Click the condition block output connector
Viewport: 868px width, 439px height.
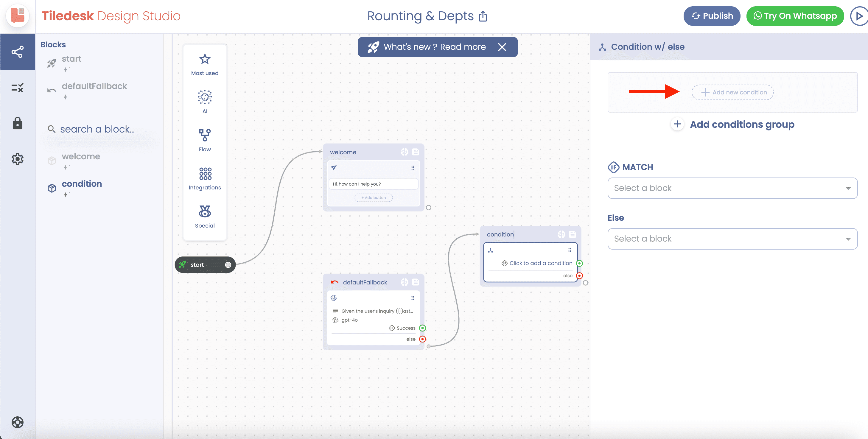(x=586, y=283)
